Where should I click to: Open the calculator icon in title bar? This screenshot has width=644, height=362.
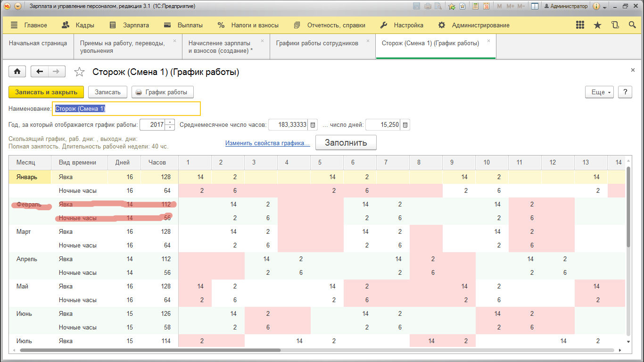[475, 7]
